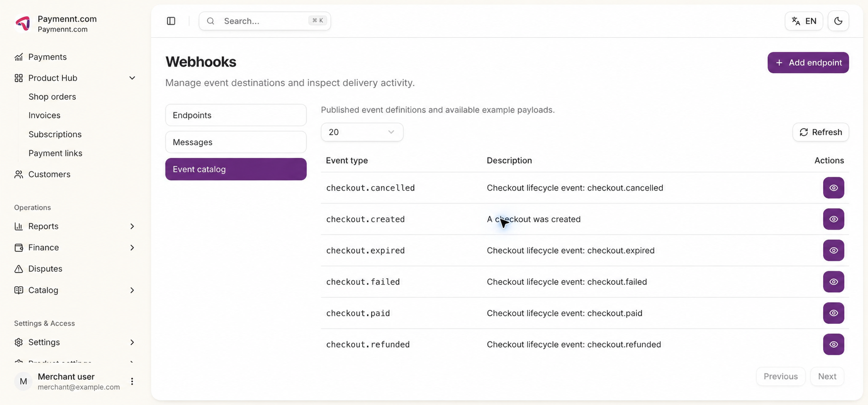Go to Subscriptions
Image resolution: width=868 pixels, height=405 pixels.
[x=55, y=134]
